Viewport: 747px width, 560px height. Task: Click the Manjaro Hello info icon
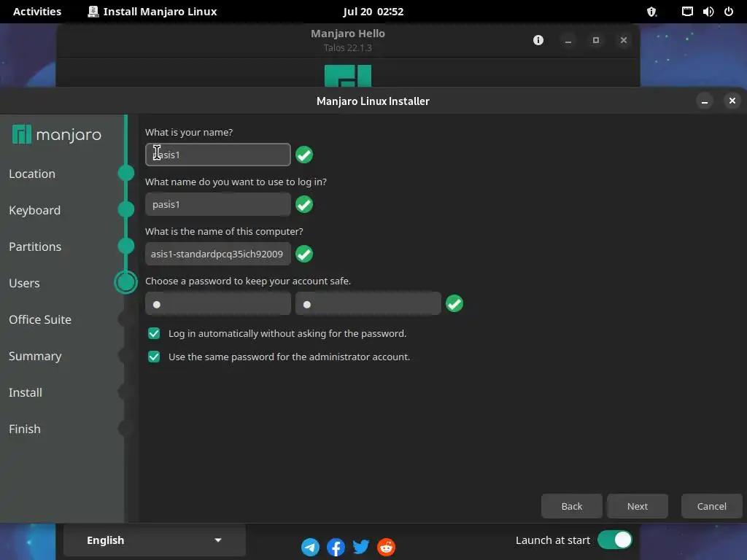[538, 40]
